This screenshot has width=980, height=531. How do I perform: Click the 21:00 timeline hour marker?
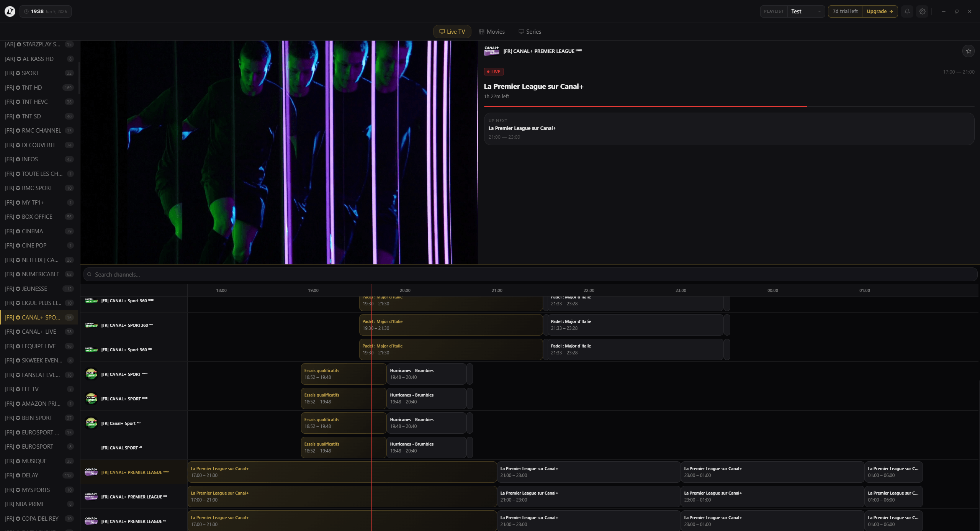(x=497, y=290)
